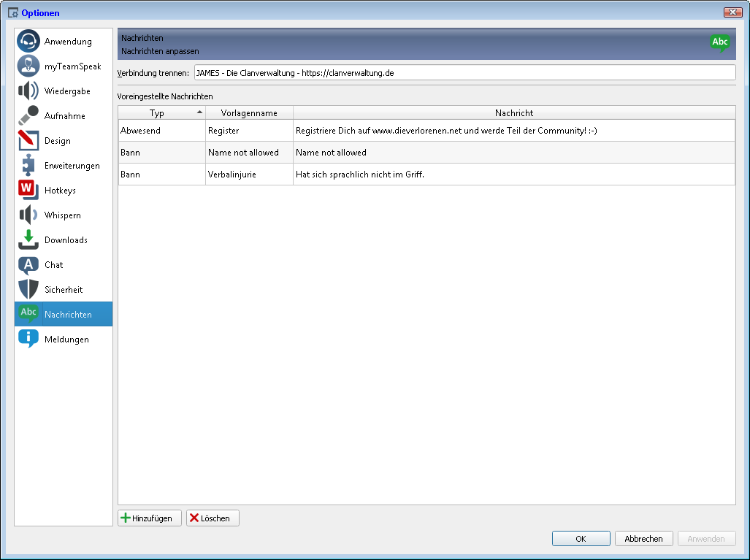Open Erweiterungen settings page
Viewport: 750px width, 560px height.
[x=64, y=166]
